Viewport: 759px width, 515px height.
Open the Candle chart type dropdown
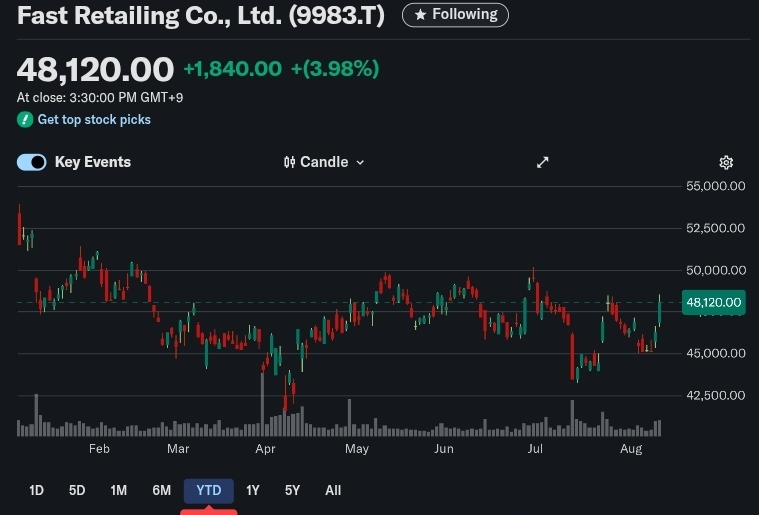(x=324, y=162)
